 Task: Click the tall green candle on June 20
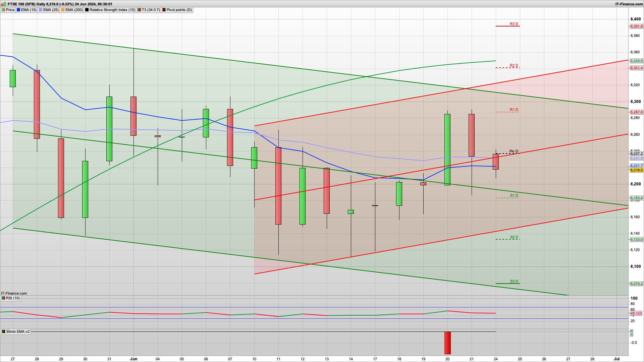click(447, 149)
